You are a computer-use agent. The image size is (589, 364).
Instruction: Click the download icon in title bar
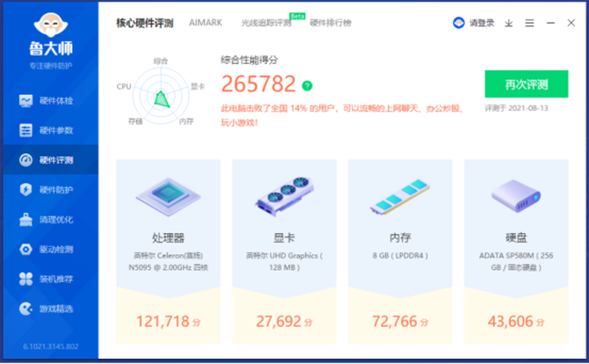tap(509, 23)
